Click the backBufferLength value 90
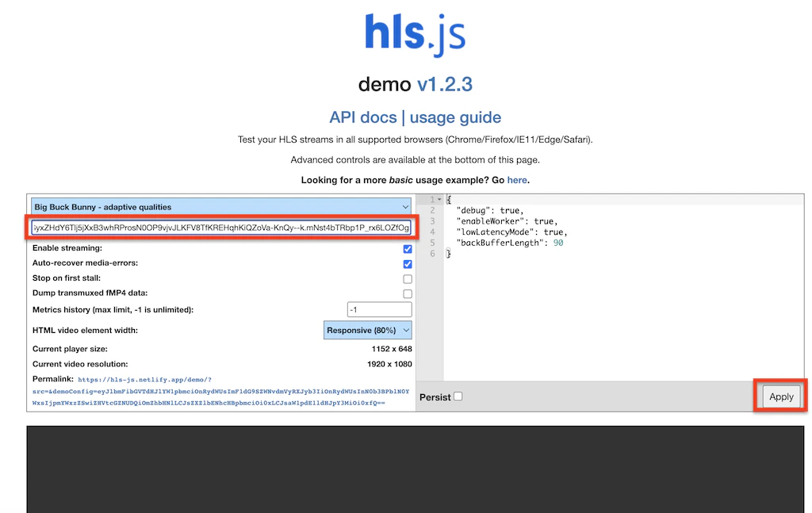 557,243
